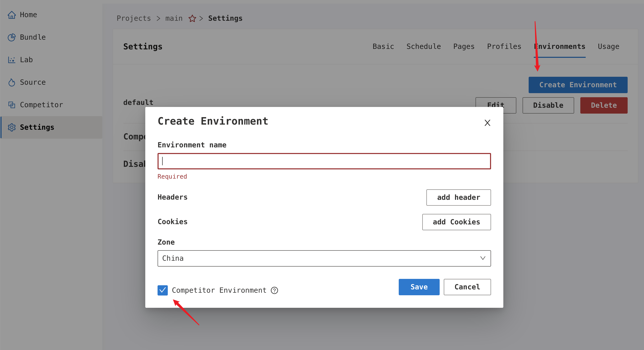Click the Competitor overlapping squares icon
This screenshot has width=644, height=350.
(x=12, y=105)
